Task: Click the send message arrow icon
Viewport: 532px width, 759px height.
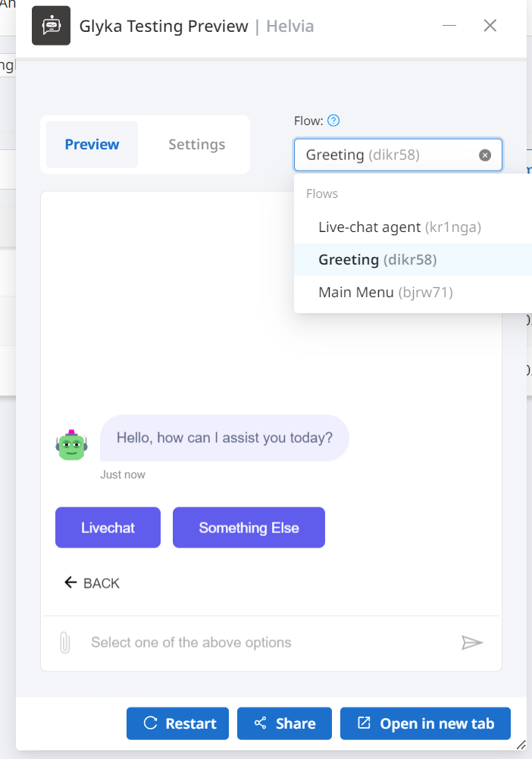Action: [x=471, y=643]
